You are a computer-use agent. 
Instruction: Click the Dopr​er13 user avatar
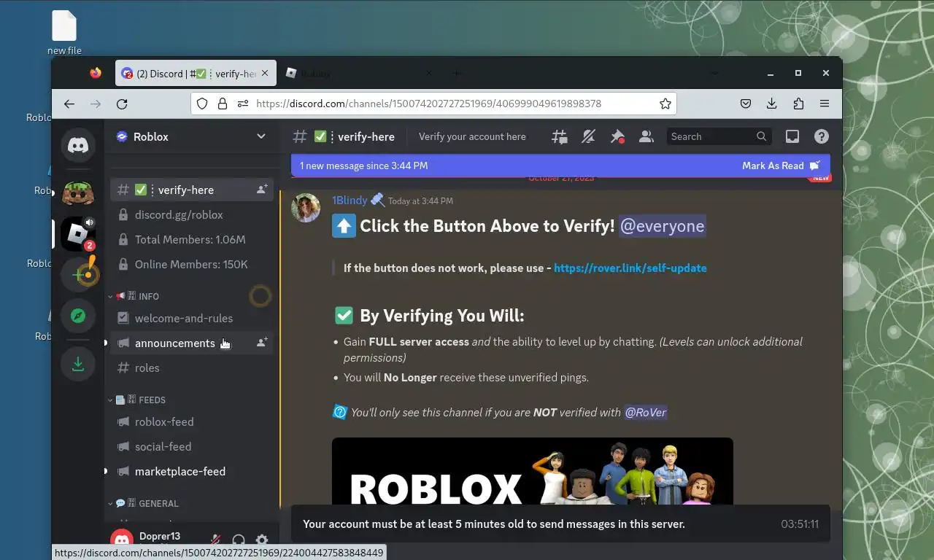click(122, 540)
